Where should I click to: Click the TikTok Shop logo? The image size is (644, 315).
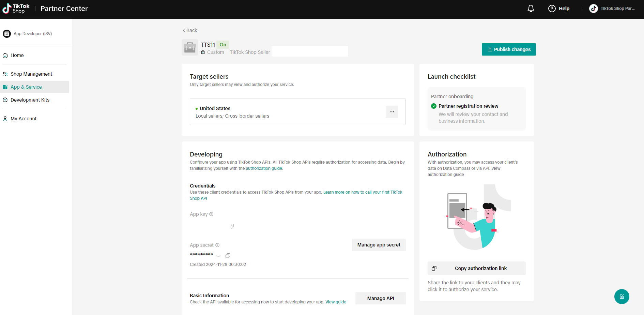[16, 9]
